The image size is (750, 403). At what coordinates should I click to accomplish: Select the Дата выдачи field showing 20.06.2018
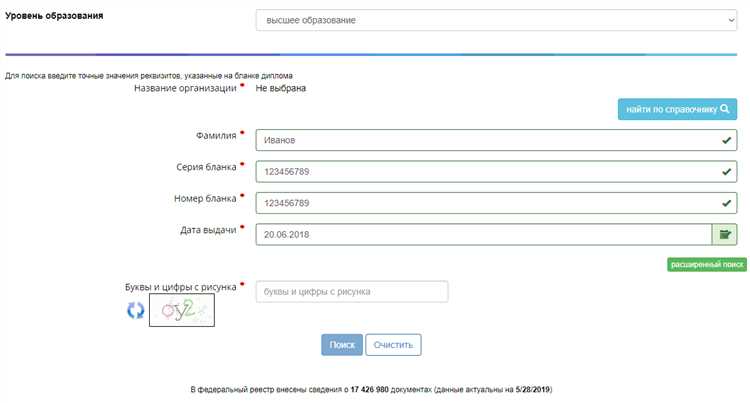(480, 234)
